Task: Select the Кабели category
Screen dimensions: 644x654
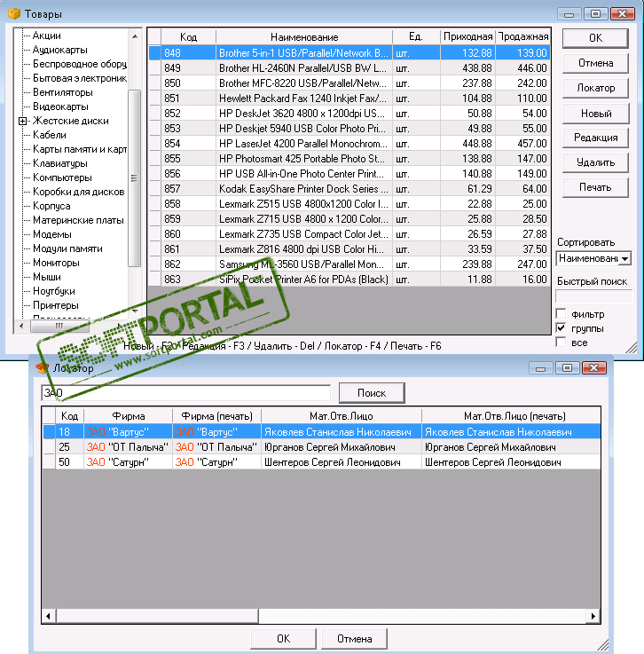Action: [x=49, y=135]
